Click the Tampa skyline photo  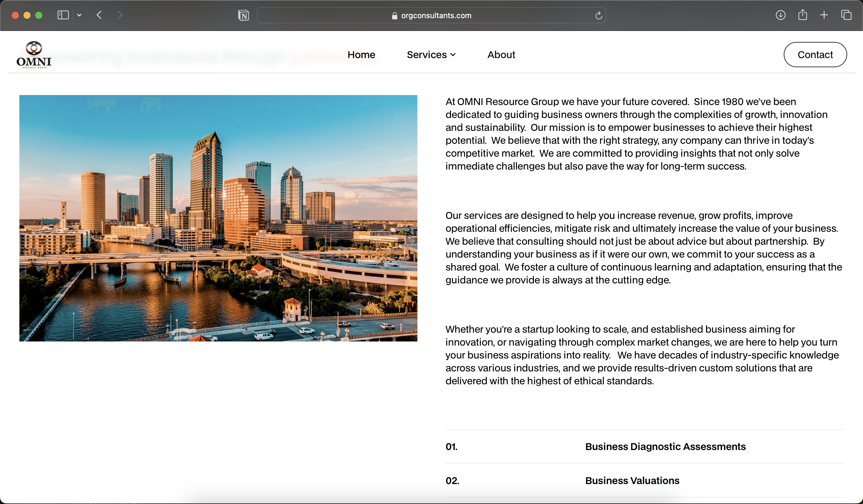218,218
